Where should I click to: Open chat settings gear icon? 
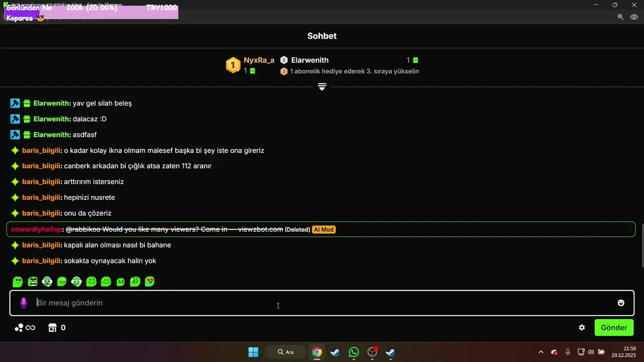(x=582, y=327)
